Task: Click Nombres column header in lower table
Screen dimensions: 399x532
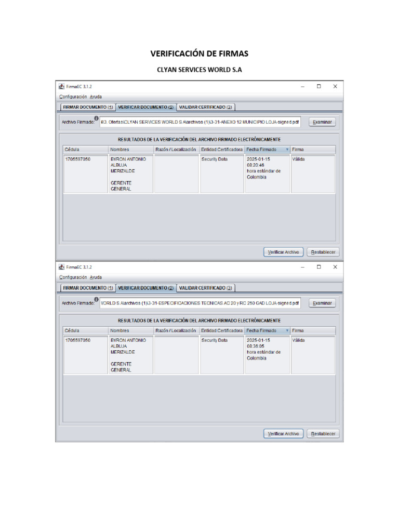Action: 131,331
